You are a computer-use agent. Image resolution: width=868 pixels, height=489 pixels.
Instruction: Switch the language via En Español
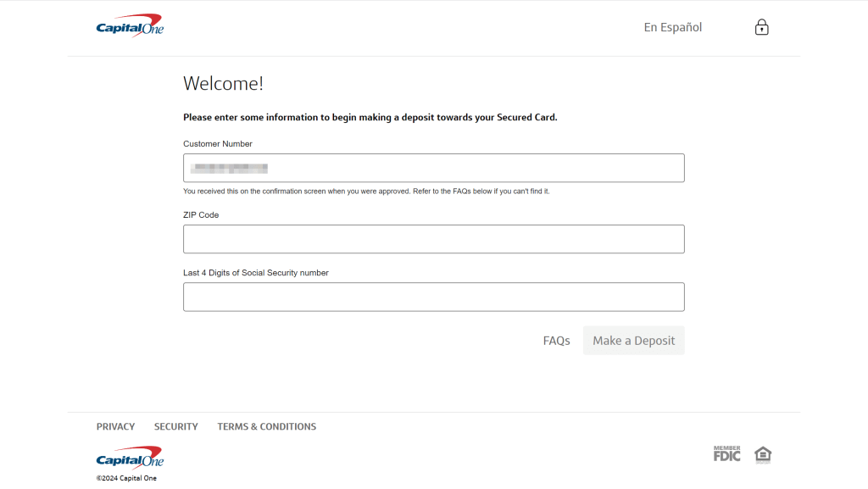click(672, 27)
